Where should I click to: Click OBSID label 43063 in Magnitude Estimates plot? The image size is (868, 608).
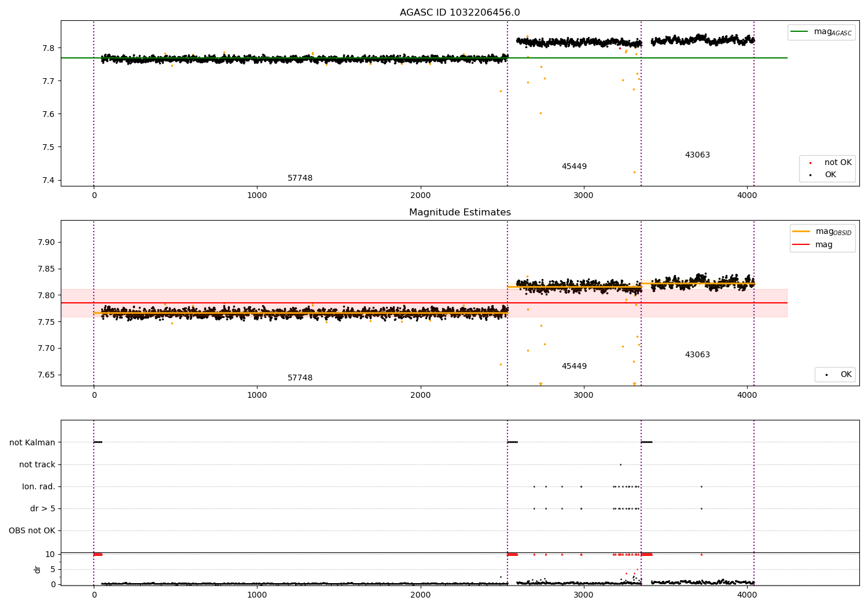[697, 355]
